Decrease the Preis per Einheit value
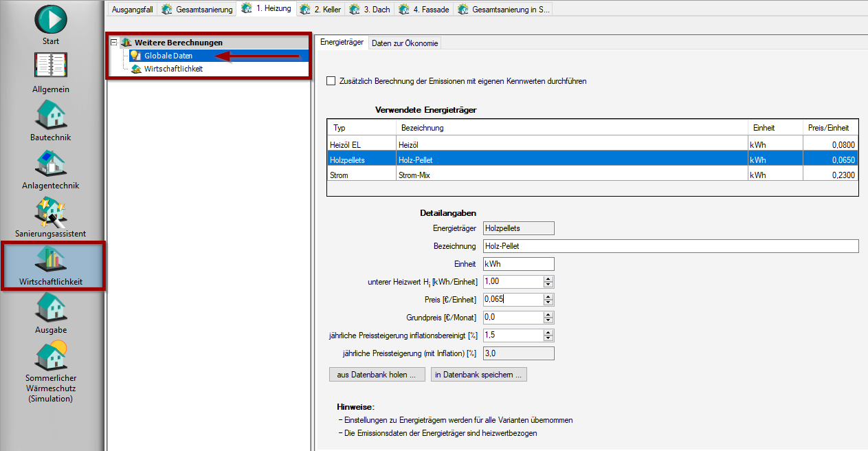The image size is (868, 451). click(548, 302)
